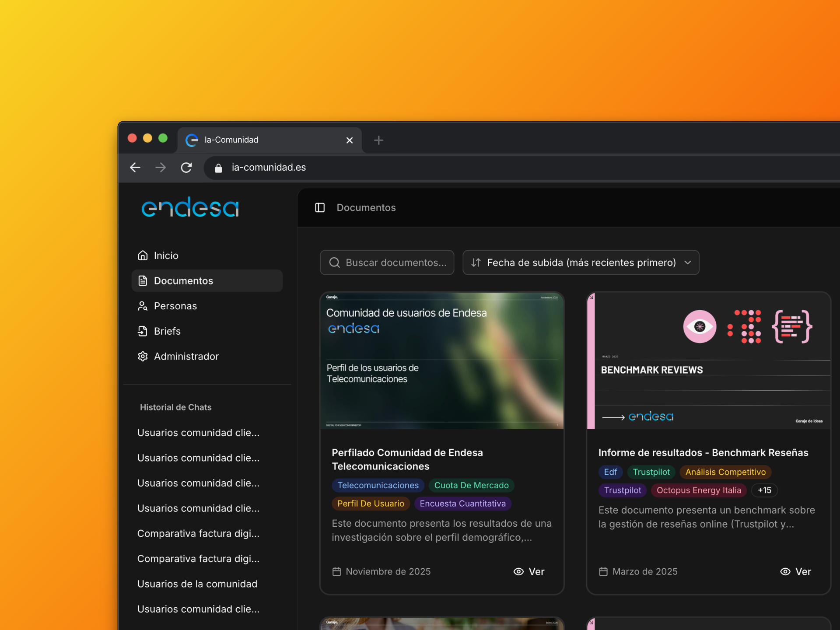Click the Análisis Competitivo tag
This screenshot has height=630, width=840.
pos(725,472)
